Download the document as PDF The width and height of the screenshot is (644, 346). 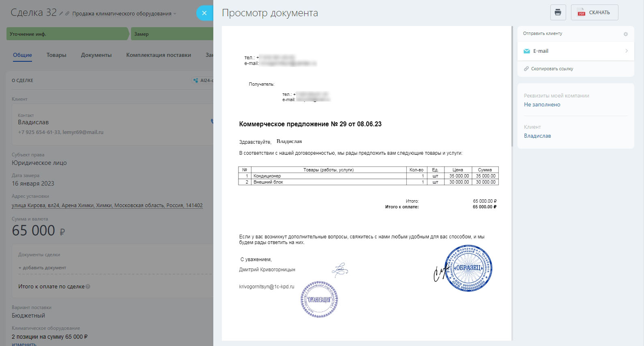coord(595,12)
